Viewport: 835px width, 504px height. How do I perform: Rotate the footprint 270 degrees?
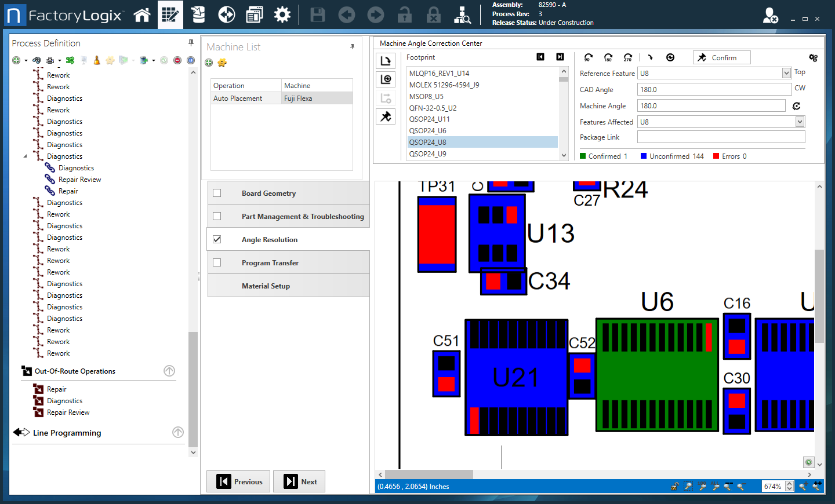point(627,57)
